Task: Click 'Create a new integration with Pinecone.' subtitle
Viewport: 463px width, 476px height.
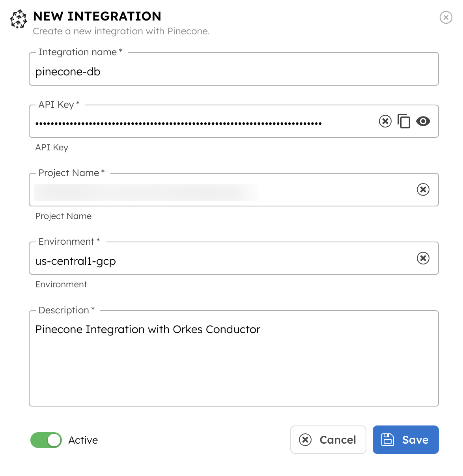Action: click(x=121, y=31)
